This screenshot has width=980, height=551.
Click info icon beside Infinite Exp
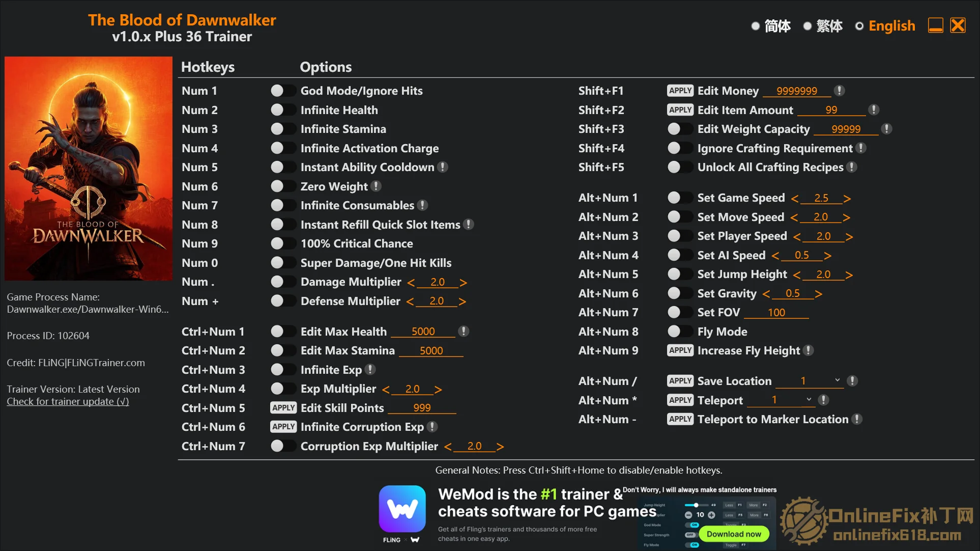[x=370, y=370]
